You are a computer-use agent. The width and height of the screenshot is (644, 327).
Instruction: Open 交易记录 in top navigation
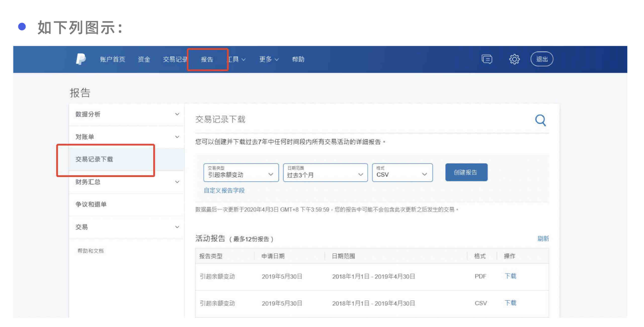tap(175, 59)
